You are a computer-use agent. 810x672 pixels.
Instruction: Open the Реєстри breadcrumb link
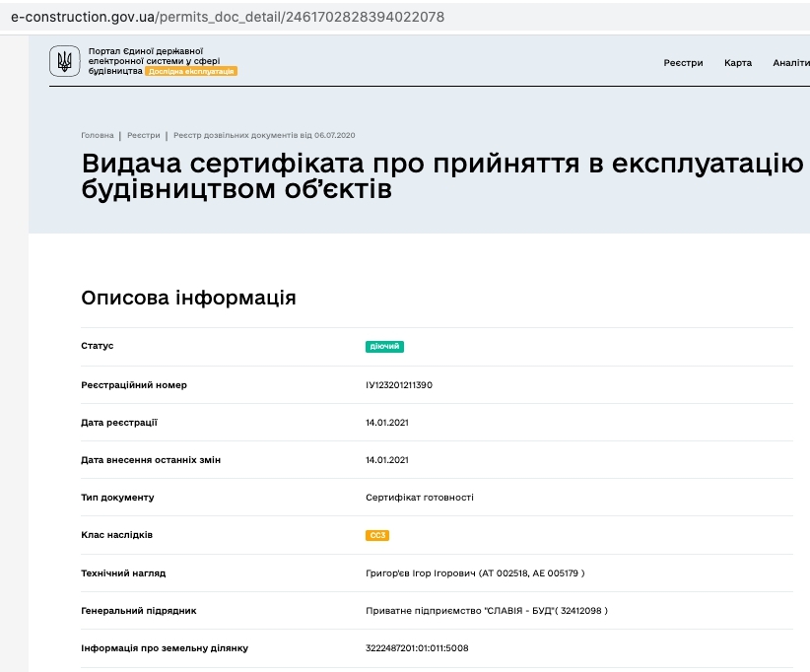click(x=144, y=135)
